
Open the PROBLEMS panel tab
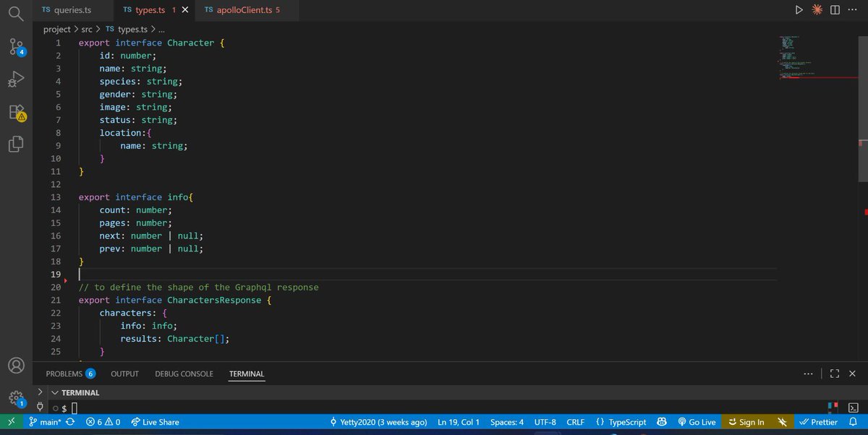point(70,374)
